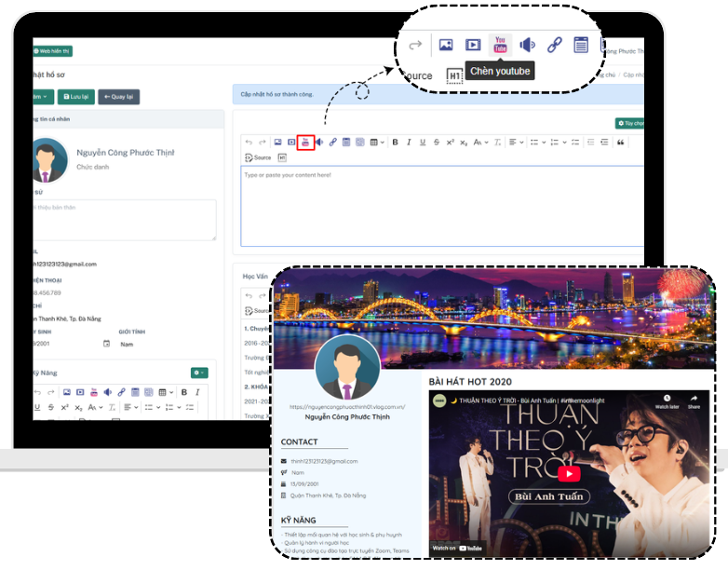Click the to-do list icon in main editor toolbar
The height and width of the screenshot is (570, 728).
click(575, 142)
